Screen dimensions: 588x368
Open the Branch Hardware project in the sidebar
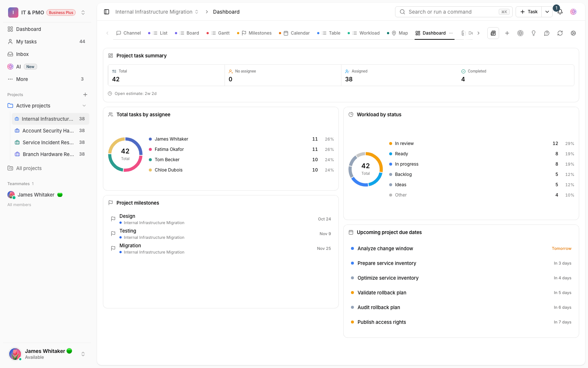click(x=50, y=154)
